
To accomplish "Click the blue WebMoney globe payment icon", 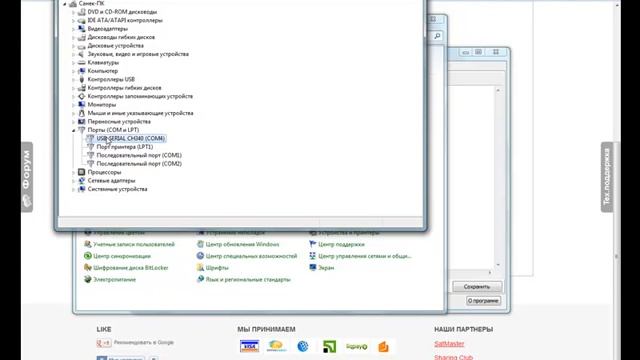I will (x=302, y=346).
